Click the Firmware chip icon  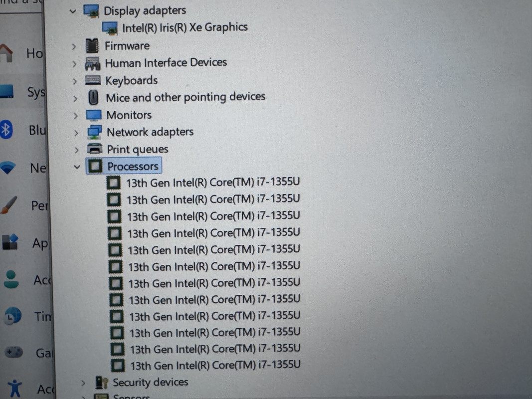(x=92, y=46)
